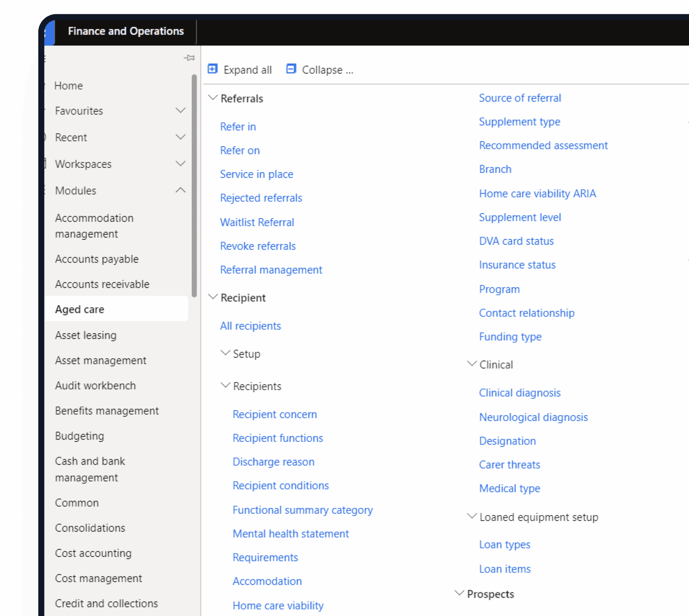Open the Cost management module
Image resolution: width=689 pixels, height=616 pixels.
[99, 578]
